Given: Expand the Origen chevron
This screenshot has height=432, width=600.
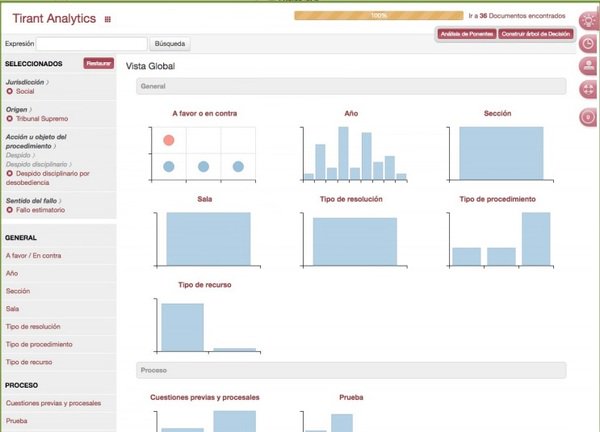Looking at the screenshot, I should [x=31, y=109].
